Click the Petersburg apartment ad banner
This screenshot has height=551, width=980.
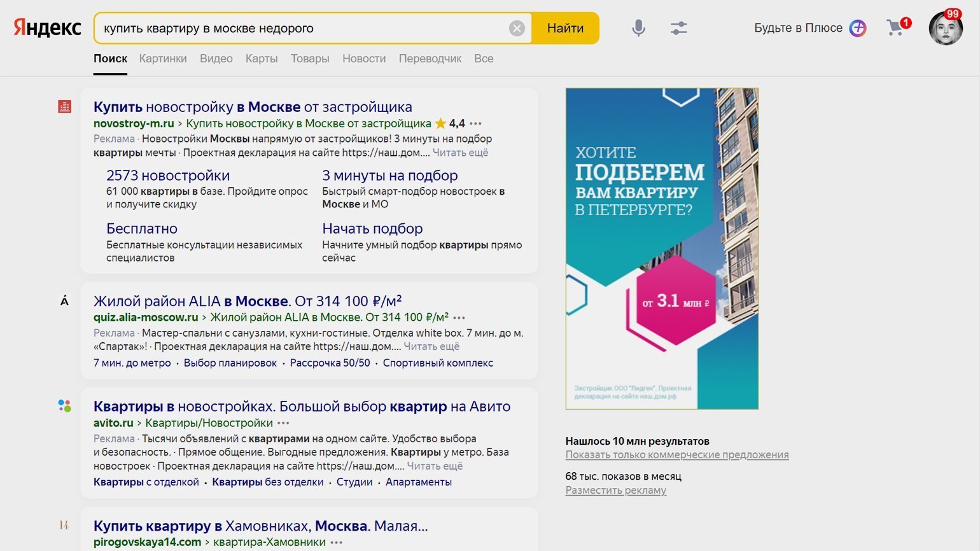[x=662, y=248]
